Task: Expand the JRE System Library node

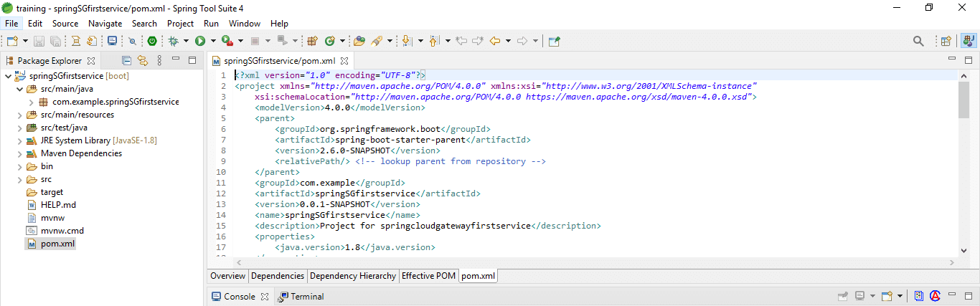Action: coord(19,140)
